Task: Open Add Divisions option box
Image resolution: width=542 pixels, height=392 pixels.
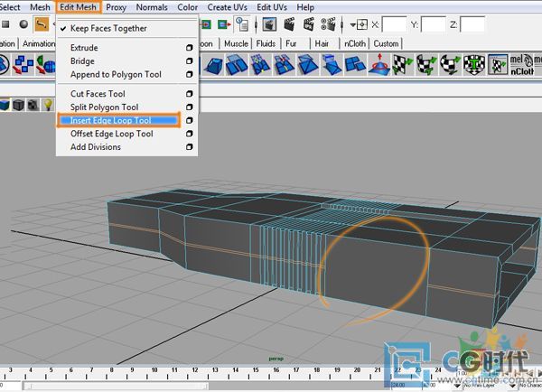Action: coord(189,147)
